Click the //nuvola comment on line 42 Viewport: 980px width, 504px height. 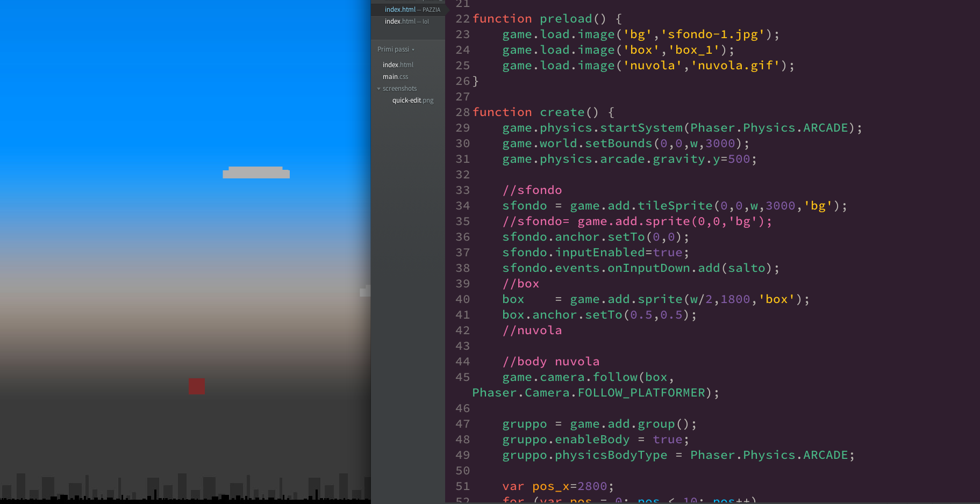click(532, 330)
